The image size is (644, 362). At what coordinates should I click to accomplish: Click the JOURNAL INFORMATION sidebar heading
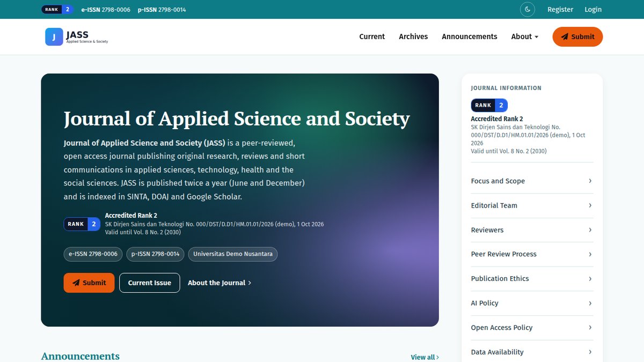coord(506,88)
